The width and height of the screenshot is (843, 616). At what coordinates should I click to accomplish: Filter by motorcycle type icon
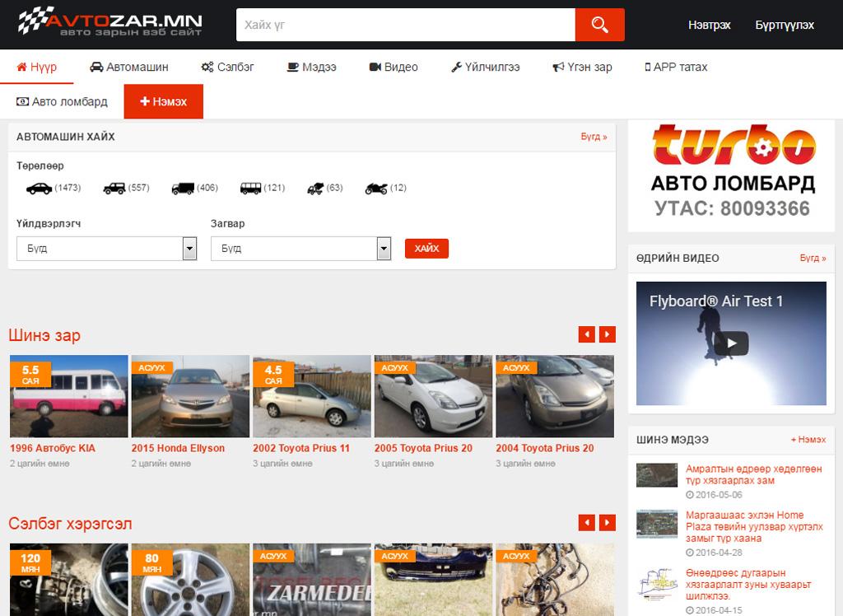376,189
